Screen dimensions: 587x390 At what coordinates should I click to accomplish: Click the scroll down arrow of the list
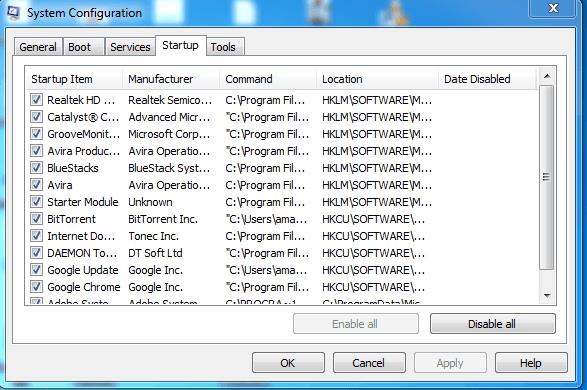point(547,296)
